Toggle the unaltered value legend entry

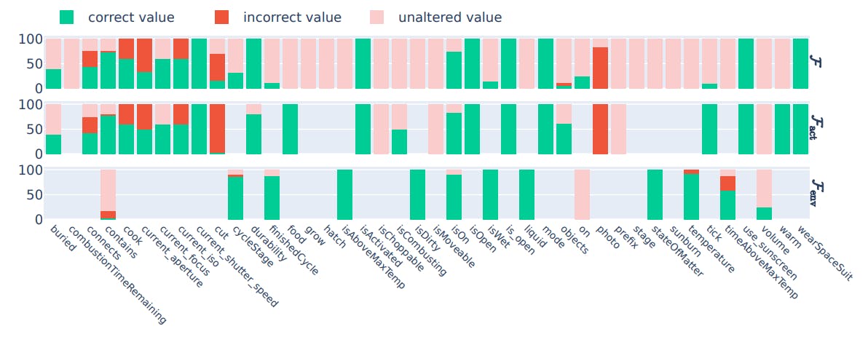click(435, 17)
